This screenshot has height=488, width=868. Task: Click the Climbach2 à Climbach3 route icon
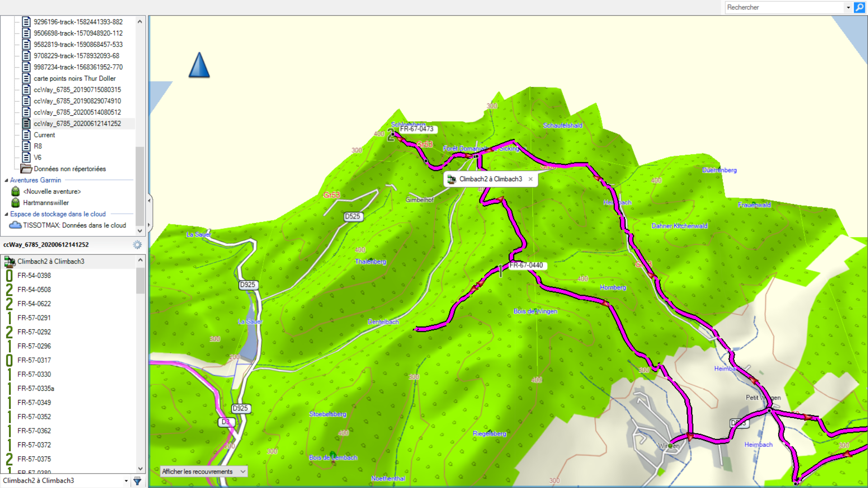[9, 261]
